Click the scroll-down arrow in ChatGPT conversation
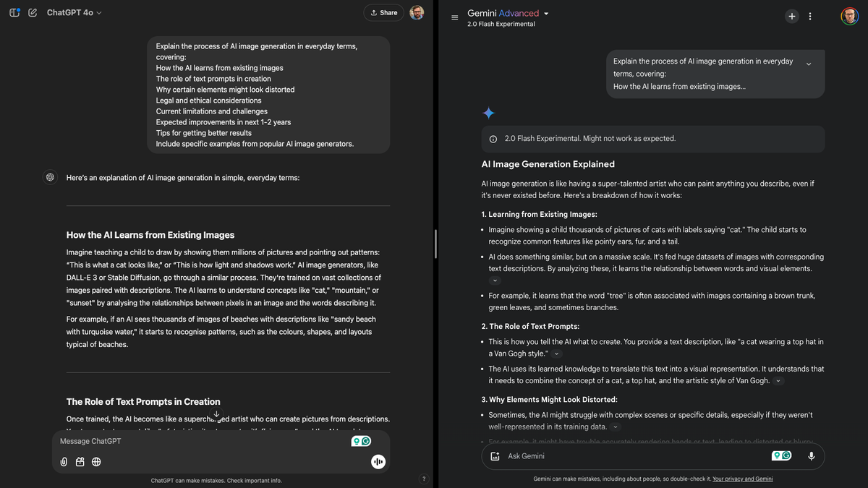Screen dimensions: 868x488 coord(216,414)
